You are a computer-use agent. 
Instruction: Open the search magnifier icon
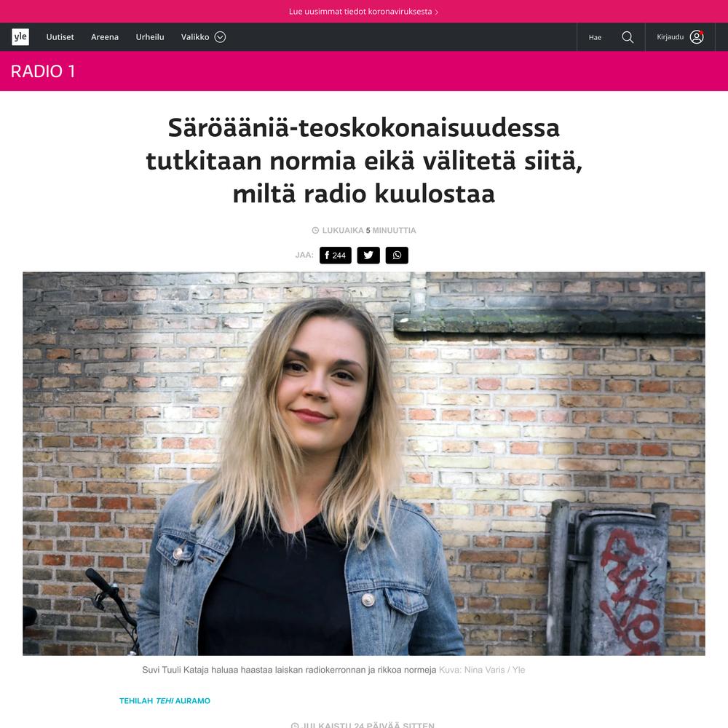pyautogui.click(x=628, y=37)
